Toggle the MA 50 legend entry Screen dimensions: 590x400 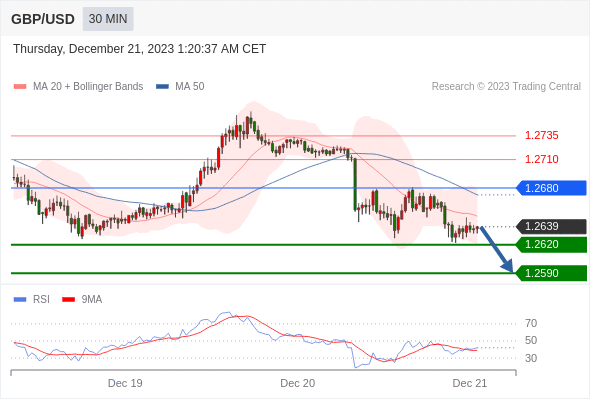180,87
